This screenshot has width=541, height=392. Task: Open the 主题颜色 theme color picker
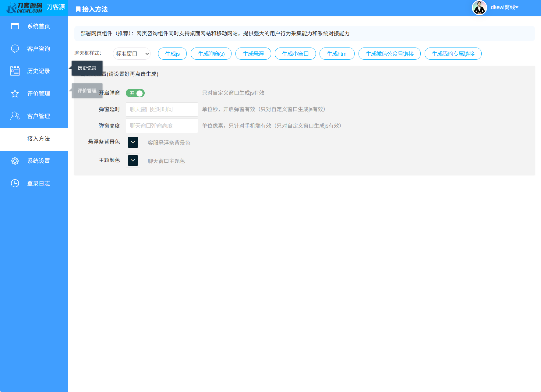click(x=133, y=160)
